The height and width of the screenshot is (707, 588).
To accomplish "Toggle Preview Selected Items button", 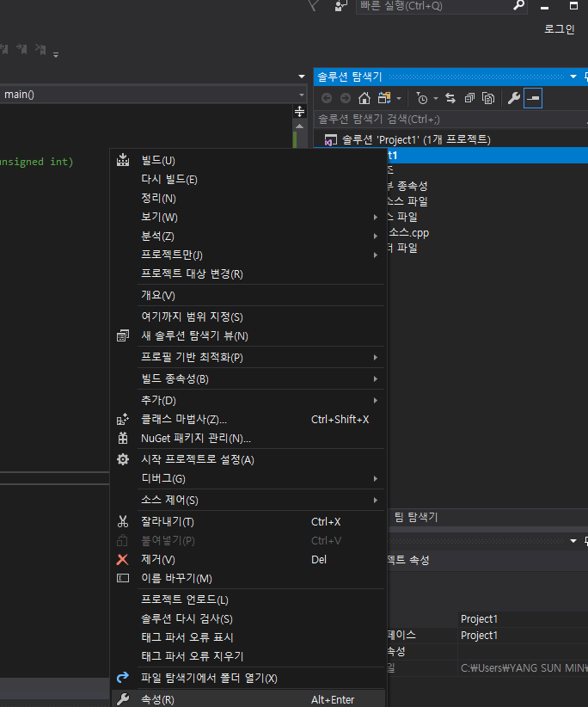I will [533, 98].
